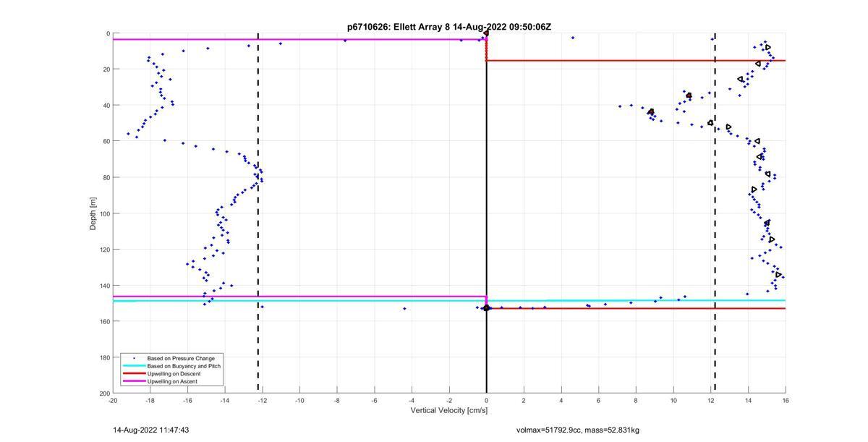Click the red line sample in legend
Screen dimensions: 868x442
click(x=134, y=373)
